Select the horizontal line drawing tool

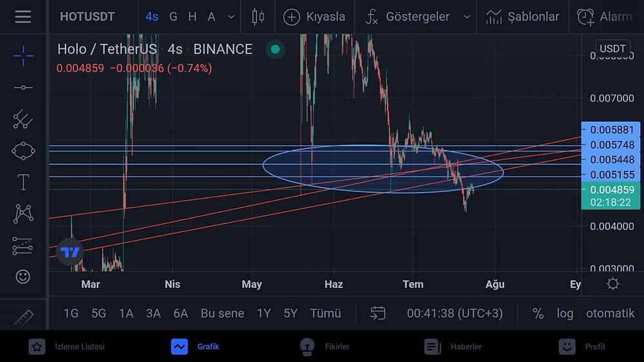pyautogui.click(x=23, y=88)
